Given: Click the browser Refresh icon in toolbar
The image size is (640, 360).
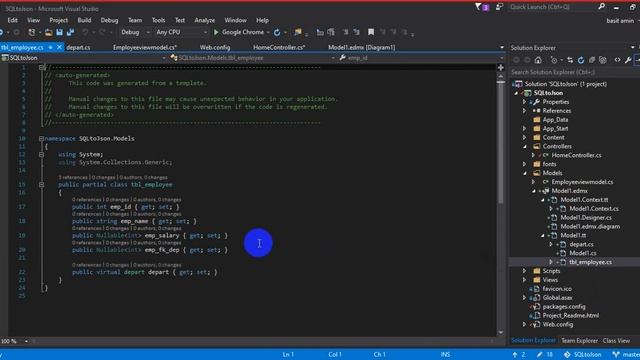Looking at the screenshot, I should click(x=277, y=32).
